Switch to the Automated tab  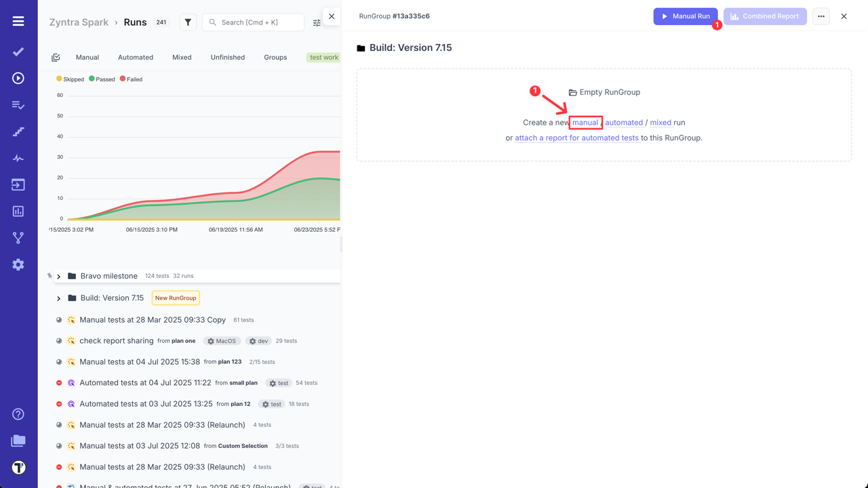pos(136,58)
